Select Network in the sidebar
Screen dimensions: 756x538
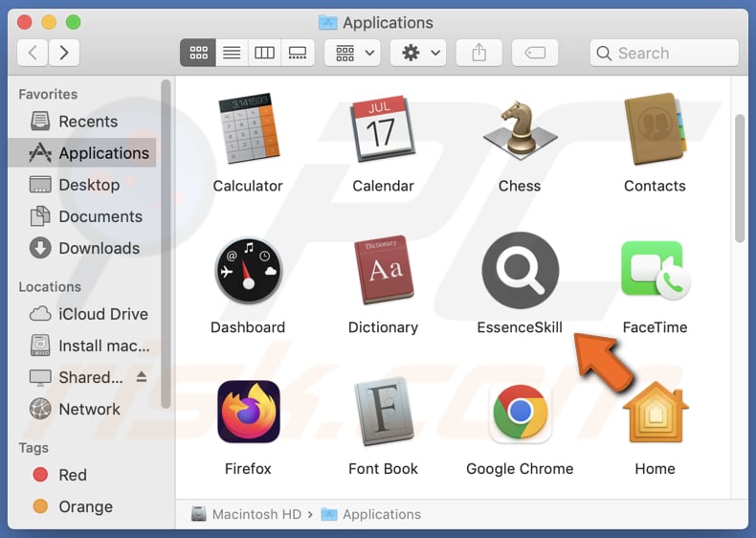(82, 409)
